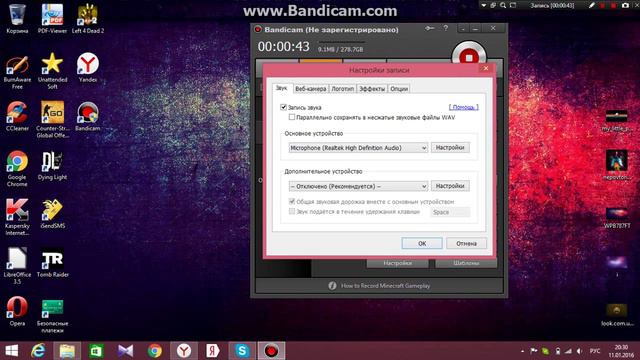
Task: Click the key icon in Bandicam title bar
Action: pos(429,28)
